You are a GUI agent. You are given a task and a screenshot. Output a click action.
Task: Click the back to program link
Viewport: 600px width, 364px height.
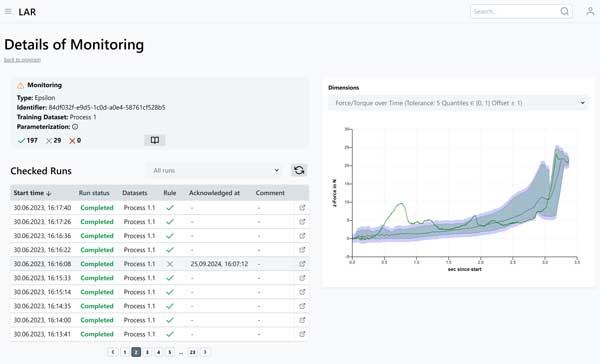pos(22,60)
